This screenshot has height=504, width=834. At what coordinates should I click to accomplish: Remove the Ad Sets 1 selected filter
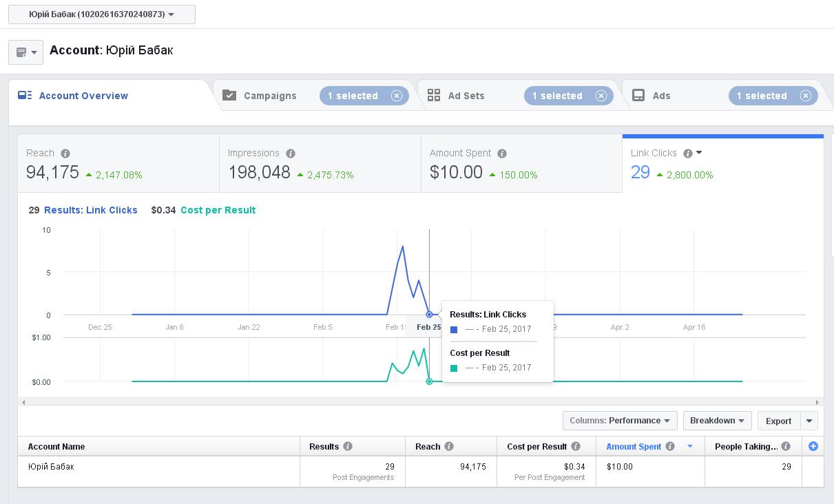(x=601, y=96)
